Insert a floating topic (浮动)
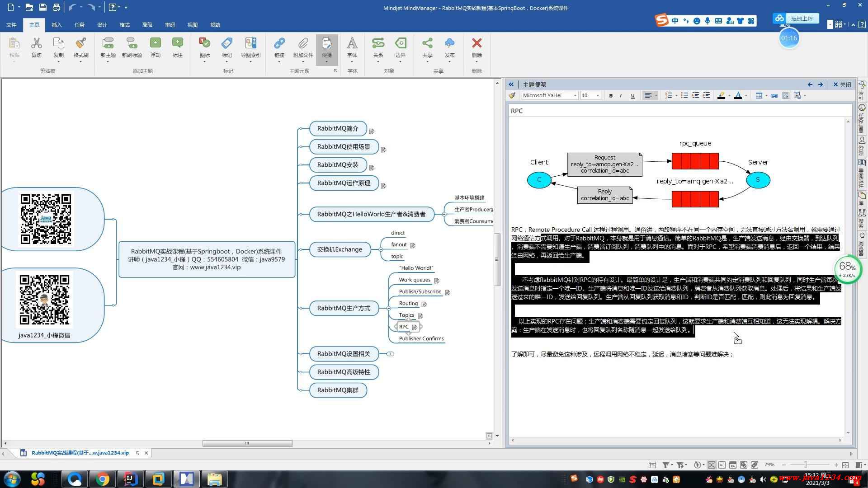Screen dimensions: 868x488 point(156,43)
